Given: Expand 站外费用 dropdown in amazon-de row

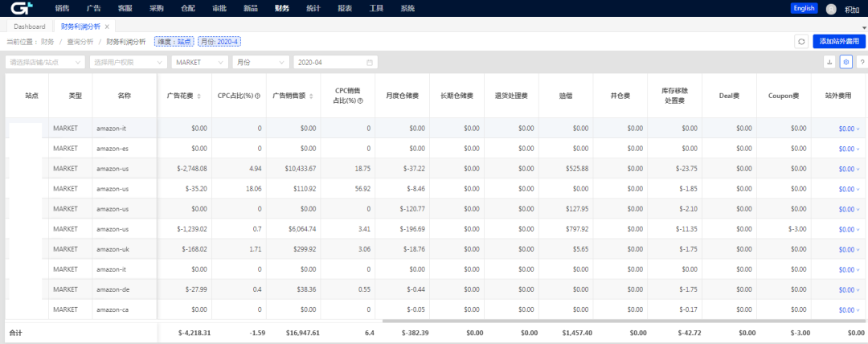Looking at the screenshot, I should [850, 289].
